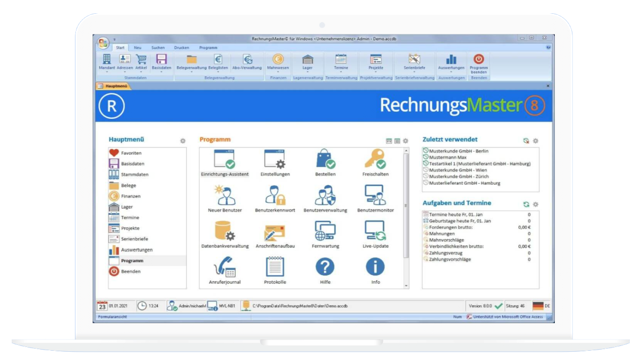
Task: Refresh the Aufgaben und Termine list
Action: point(526,204)
